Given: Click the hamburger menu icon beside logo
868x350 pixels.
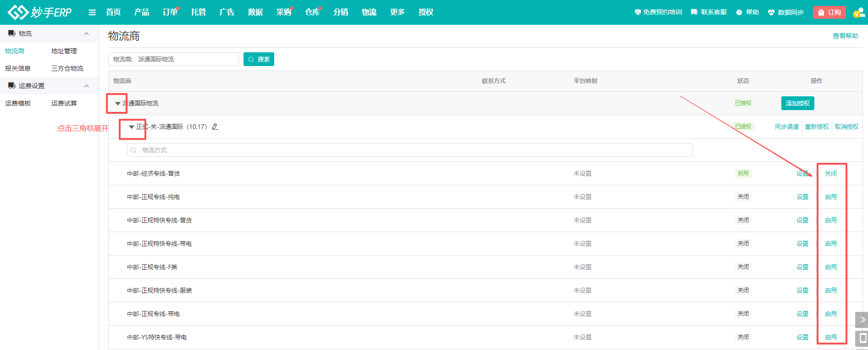Looking at the screenshot, I should pos(92,12).
